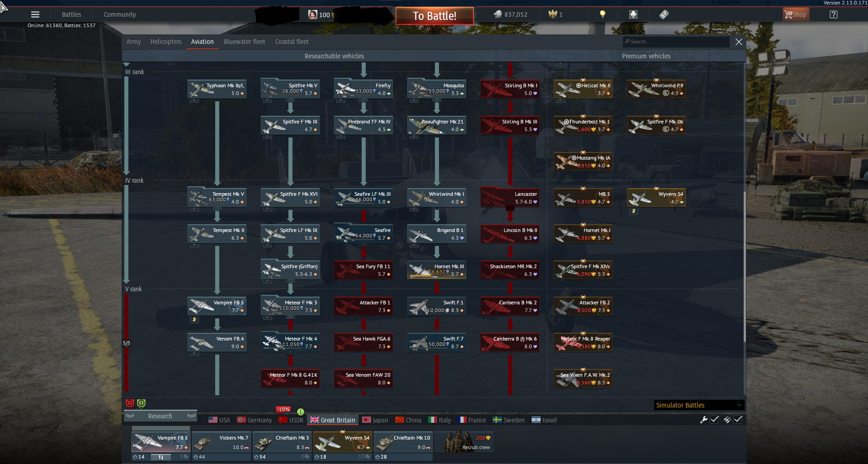Screen dimensions: 868x464
Task: Click the green exclamation badge near USSR
Action: tap(301, 412)
